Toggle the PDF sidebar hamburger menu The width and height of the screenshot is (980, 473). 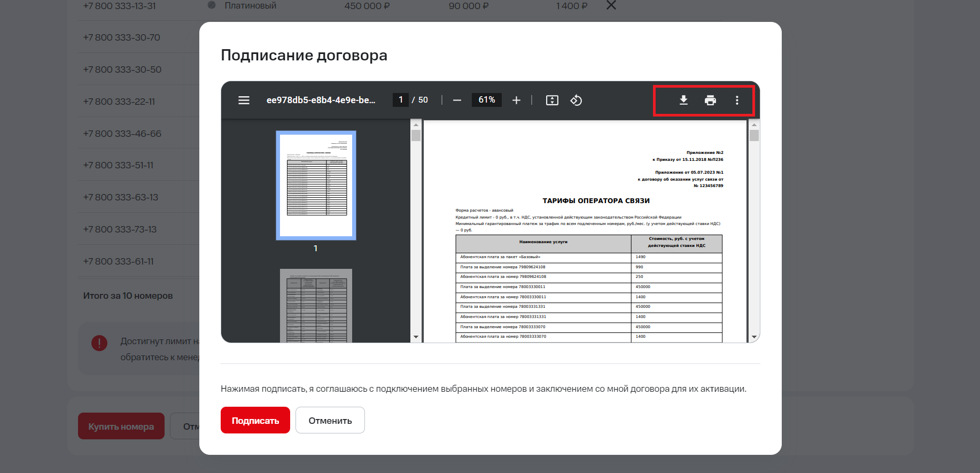pos(244,100)
